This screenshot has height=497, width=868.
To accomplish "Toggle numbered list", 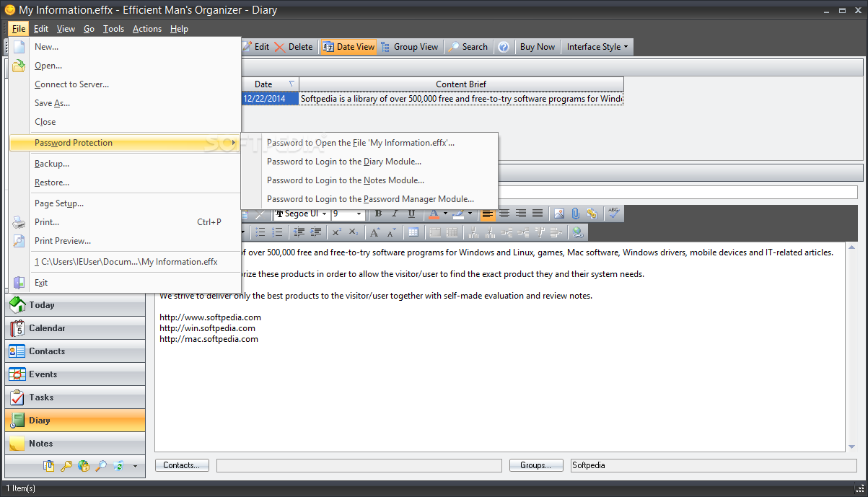I will [277, 232].
